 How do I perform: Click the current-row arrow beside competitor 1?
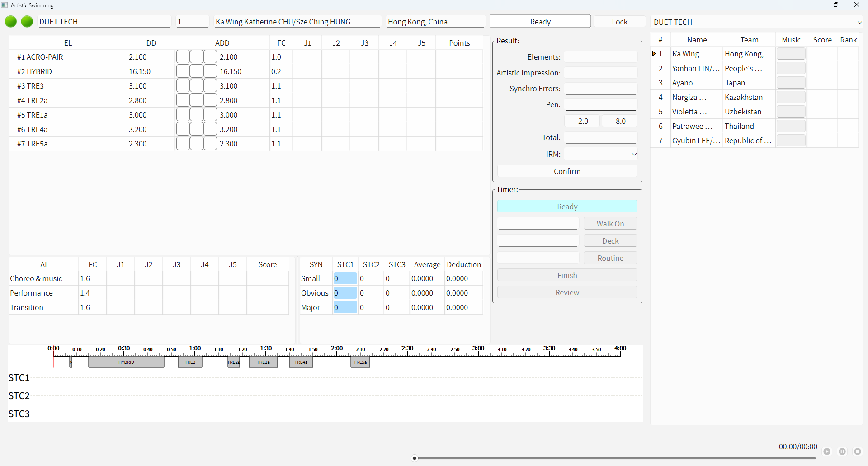(x=654, y=54)
